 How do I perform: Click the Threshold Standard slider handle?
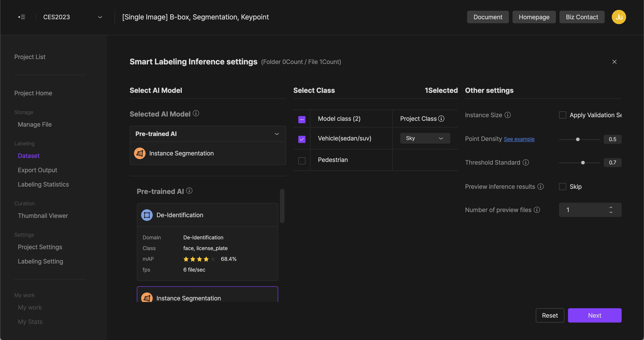(583, 162)
